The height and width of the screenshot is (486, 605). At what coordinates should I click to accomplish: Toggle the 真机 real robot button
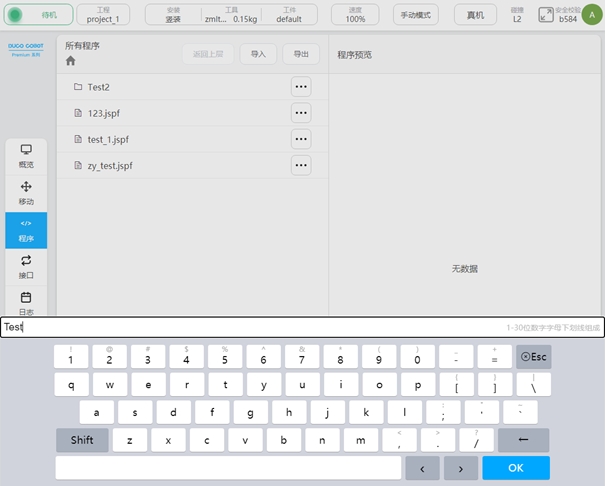tap(475, 15)
